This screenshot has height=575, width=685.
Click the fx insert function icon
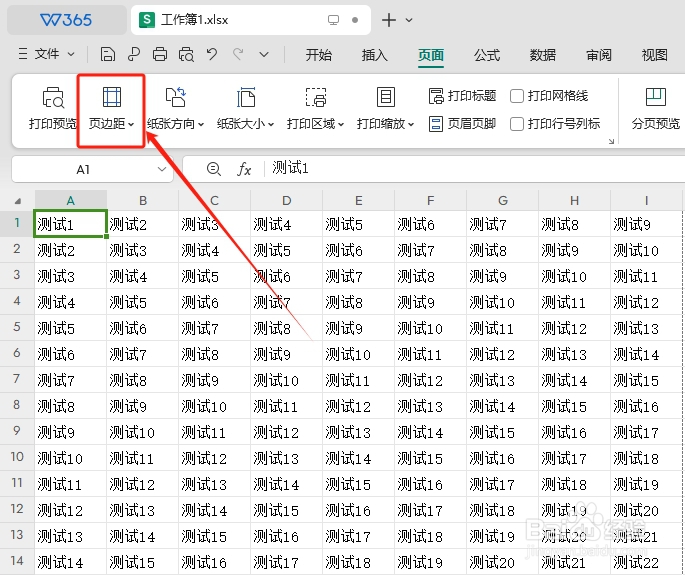244,169
